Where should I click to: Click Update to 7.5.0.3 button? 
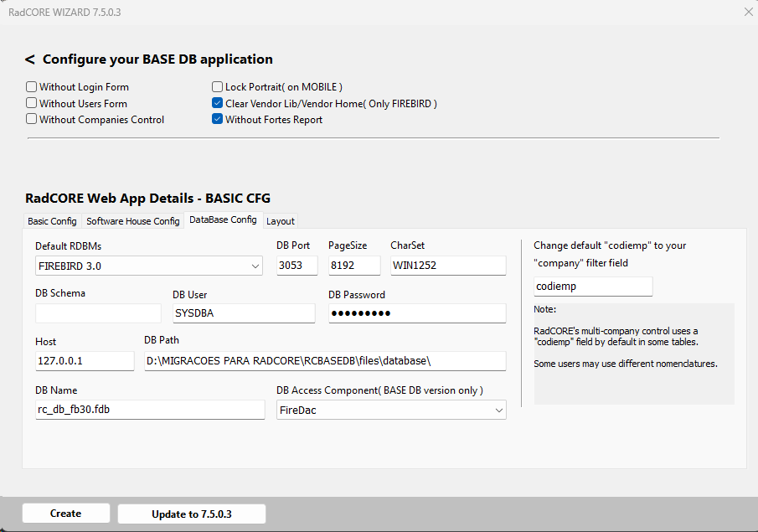pos(191,514)
